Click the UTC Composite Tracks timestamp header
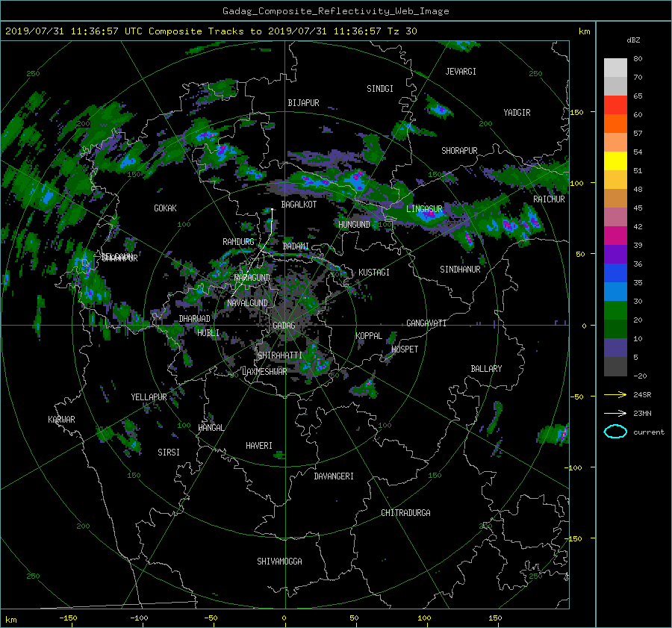The height and width of the screenshot is (628, 672). (211, 31)
